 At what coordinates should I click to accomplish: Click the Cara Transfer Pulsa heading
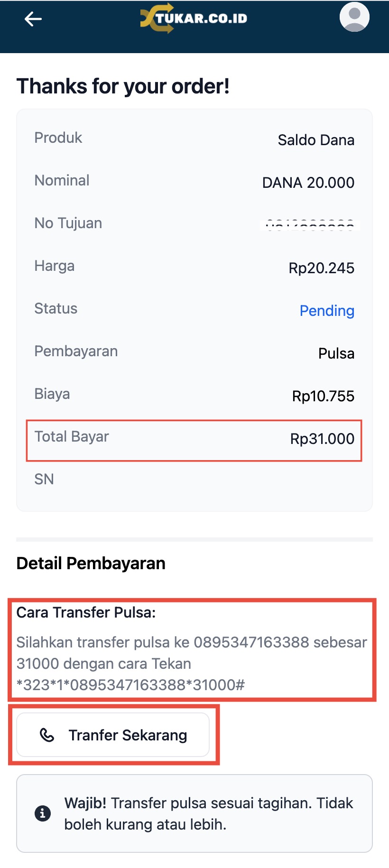point(86,612)
